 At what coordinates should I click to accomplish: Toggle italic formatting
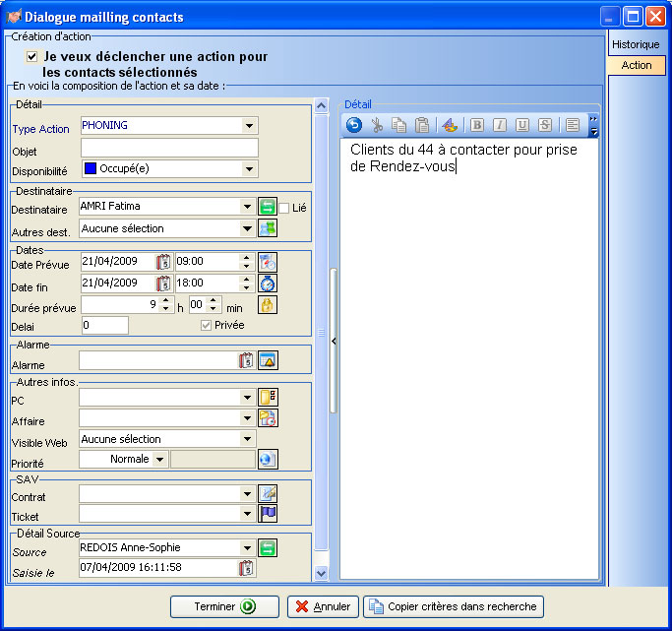499,125
